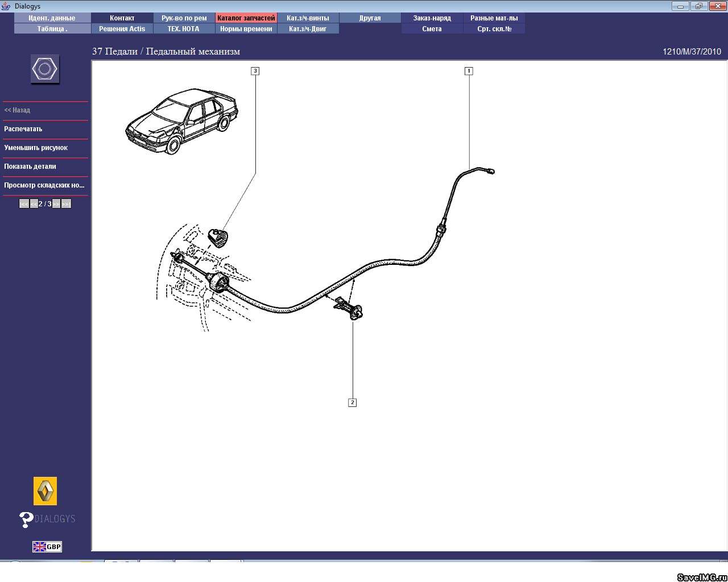This screenshot has width=728, height=582.
Task: Open the Dialogys help question mark icon
Action: (26, 519)
